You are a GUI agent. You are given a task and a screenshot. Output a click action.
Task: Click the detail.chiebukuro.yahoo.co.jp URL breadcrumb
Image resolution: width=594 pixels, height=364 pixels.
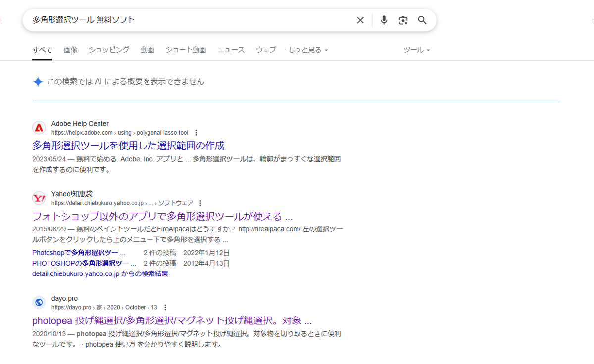(x=122, y=203)
